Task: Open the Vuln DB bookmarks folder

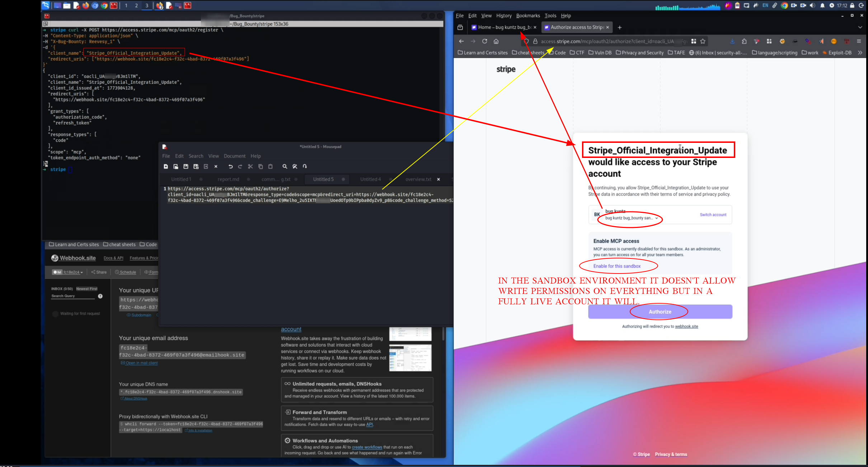Action: [x=600, y=53]
